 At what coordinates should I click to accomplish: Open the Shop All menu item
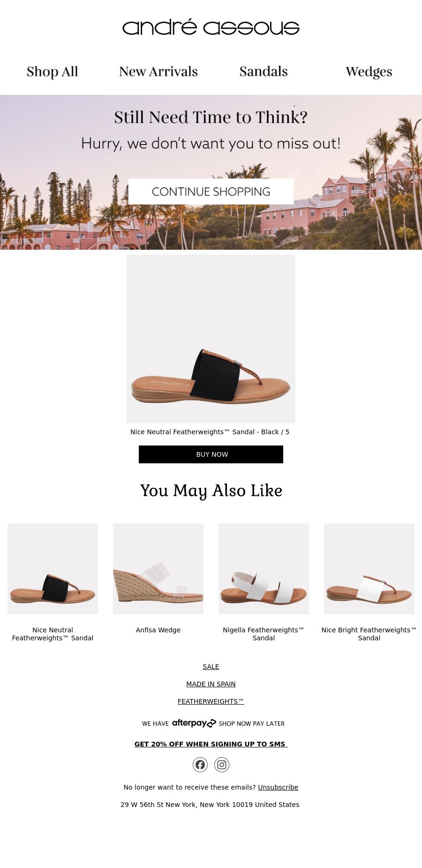53,72
